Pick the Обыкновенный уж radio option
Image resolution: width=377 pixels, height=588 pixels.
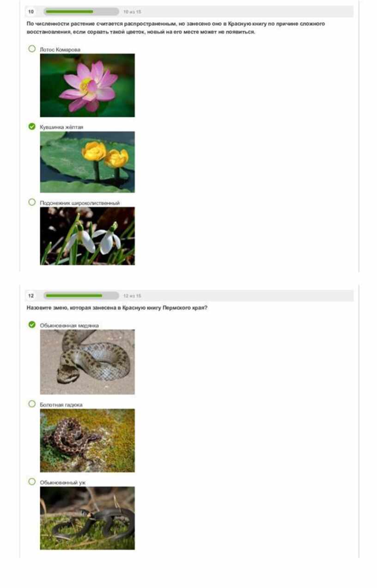pyautogui.click(x=32, y=481)
